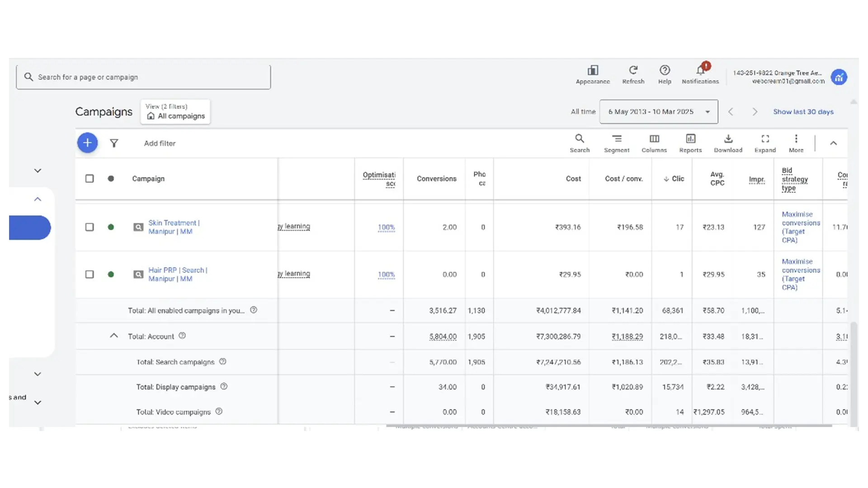Select the Hair PRP Search campaign checkbox
The height and width of the screenshot is (488, 868).
[90, 274]
